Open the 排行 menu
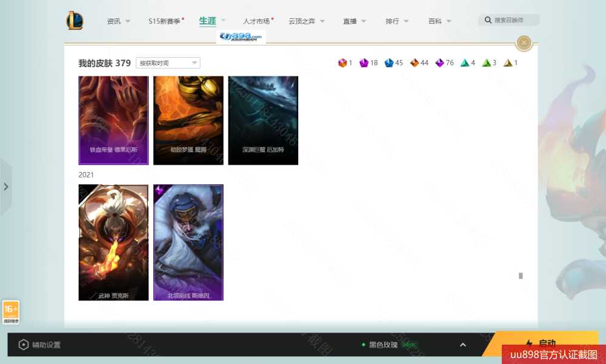Screen dimensions: 606x364 pos(392,21)
